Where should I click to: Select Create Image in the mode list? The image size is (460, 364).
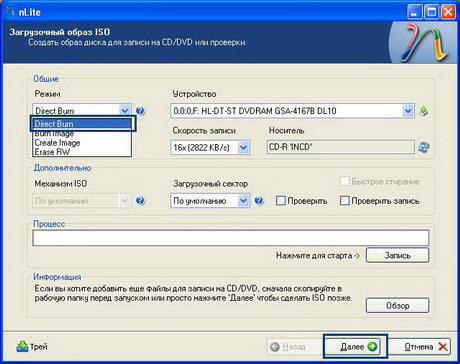coord(82,143)
